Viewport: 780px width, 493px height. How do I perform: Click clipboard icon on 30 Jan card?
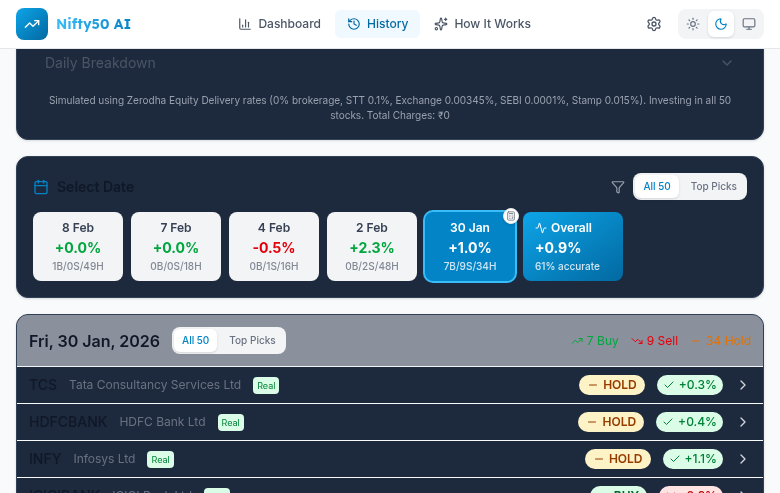point(510,216)
